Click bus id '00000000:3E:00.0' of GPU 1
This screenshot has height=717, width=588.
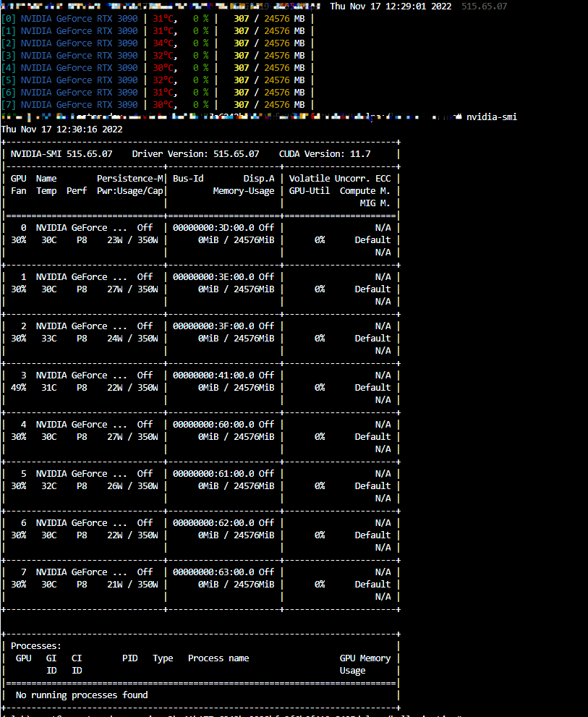click(x=213, y=277)
